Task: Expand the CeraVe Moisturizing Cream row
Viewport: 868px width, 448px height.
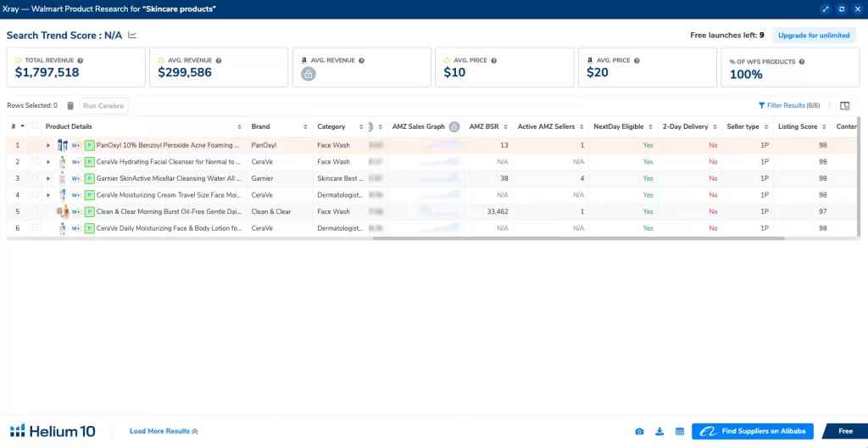Action: 48,195
